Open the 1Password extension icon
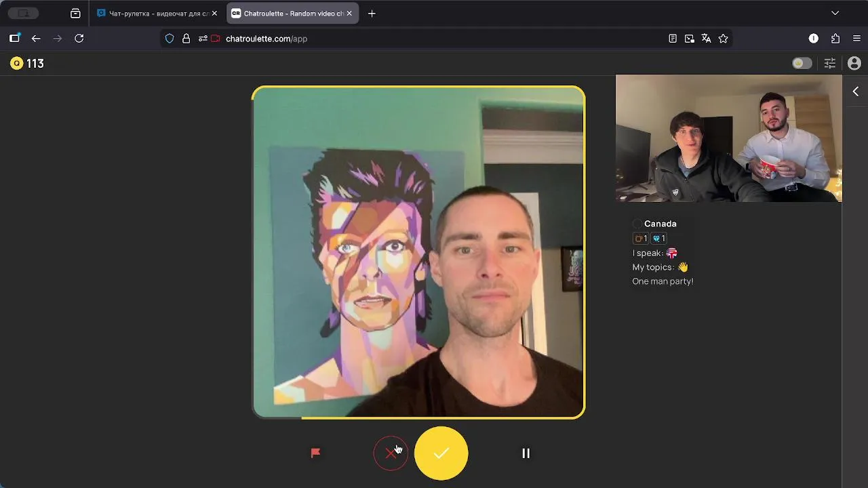This screenshot has height=488, width=868. click(814, 39)
